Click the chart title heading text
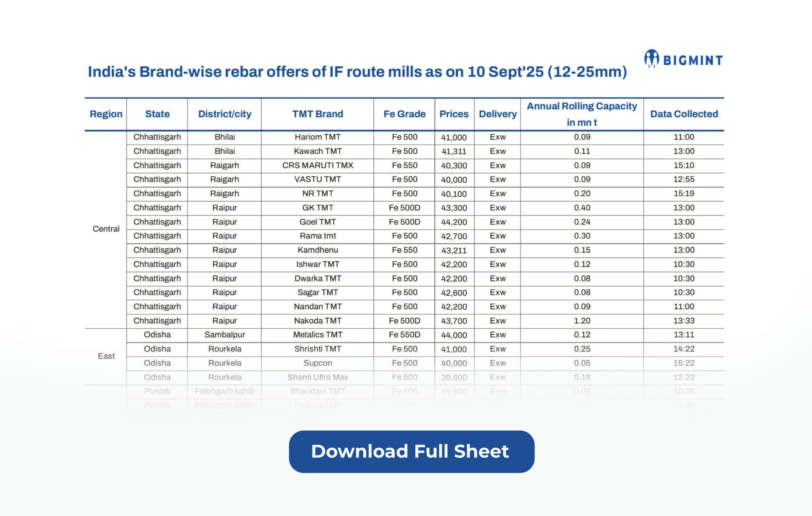 pos(357,72)
